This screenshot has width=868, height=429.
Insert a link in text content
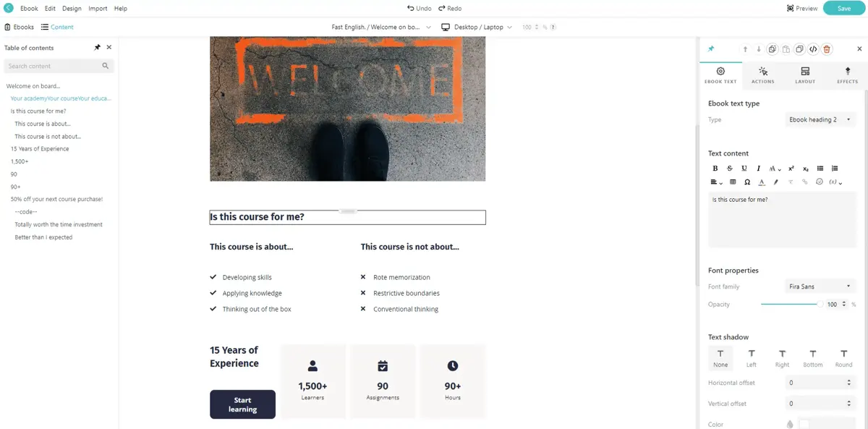(x=805, y=182)
